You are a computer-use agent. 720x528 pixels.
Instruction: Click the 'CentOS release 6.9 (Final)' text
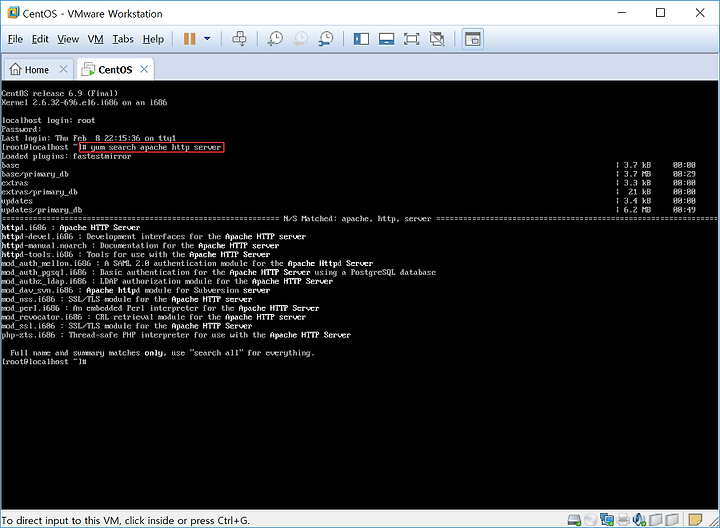coord(60,94)
